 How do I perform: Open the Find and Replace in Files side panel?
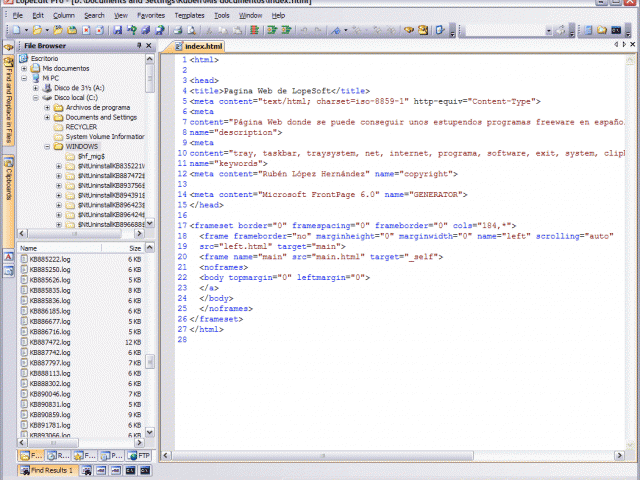(x=9, y=100)
